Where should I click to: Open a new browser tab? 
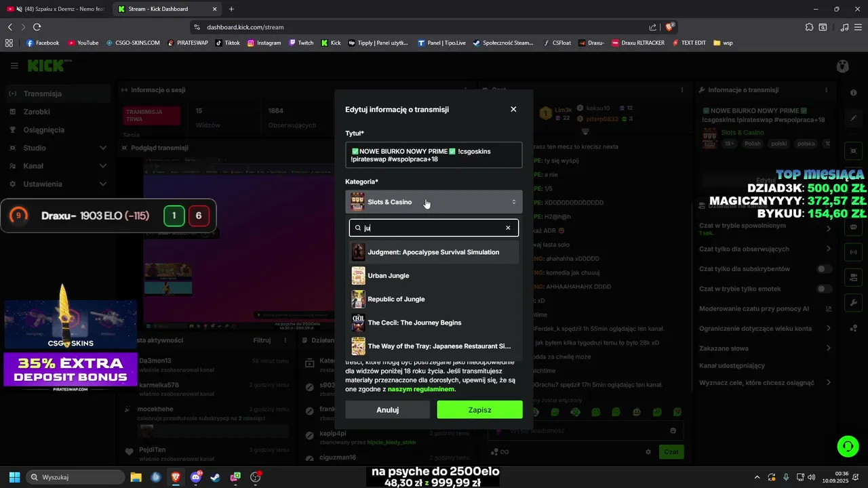(x=231, y=9)
